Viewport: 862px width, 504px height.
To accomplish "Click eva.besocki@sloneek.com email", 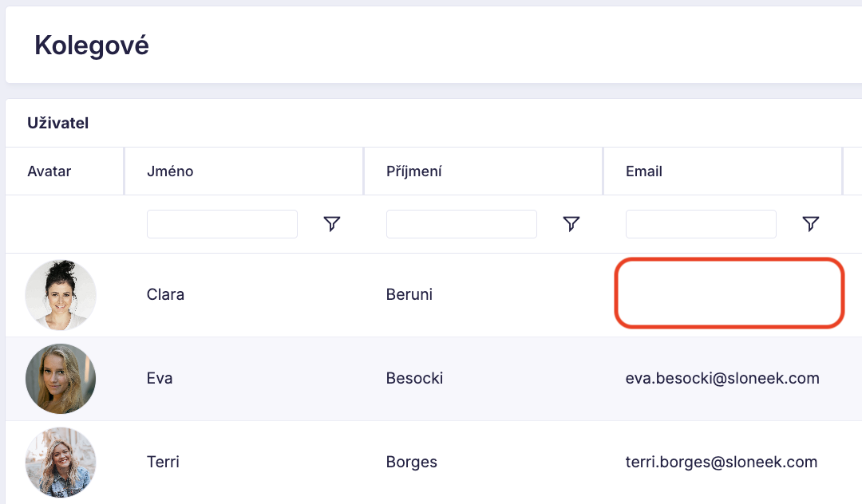I will (722, 379).
